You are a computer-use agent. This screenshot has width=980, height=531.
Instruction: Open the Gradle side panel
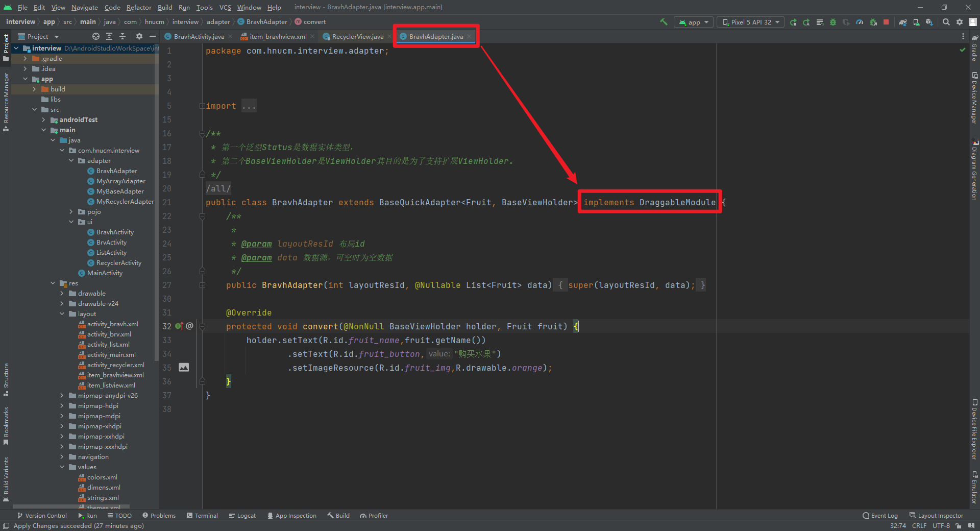tap(974, 49)
